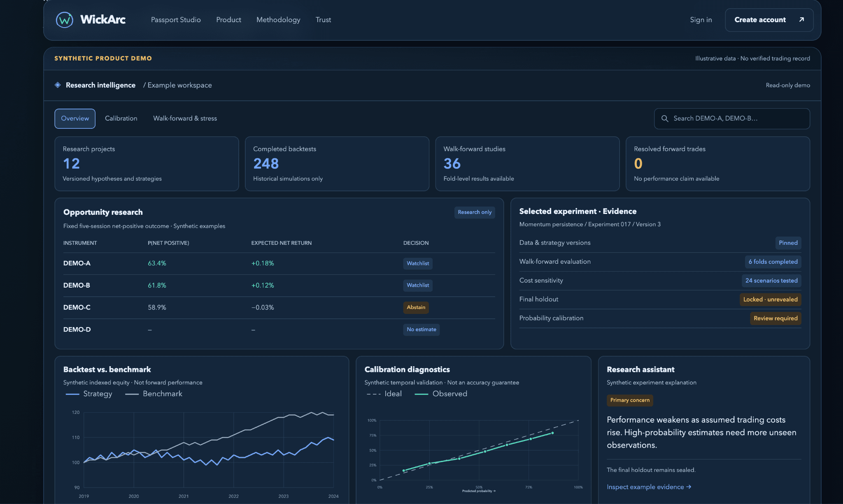The width and height of the screenshot is (843, 504).
Task: Open the Passport Studio menu
Action: (176, 20)
